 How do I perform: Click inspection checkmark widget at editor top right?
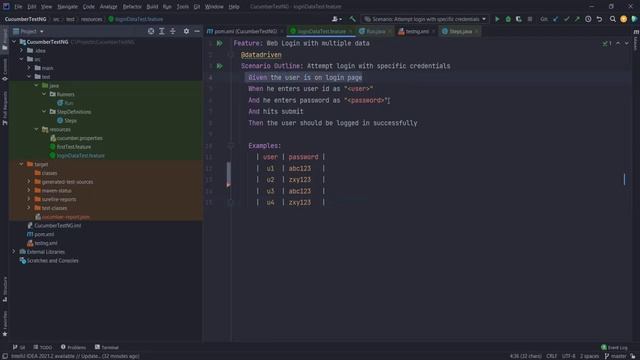click(607, 43)
